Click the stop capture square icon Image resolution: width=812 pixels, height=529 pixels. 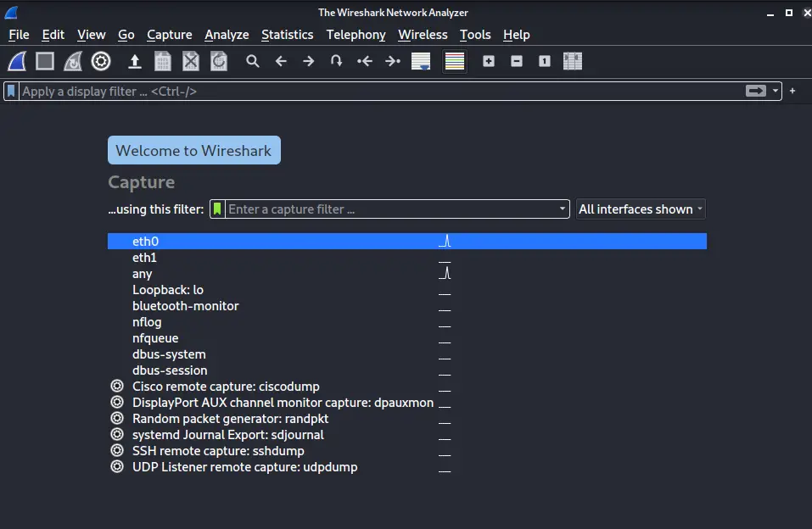coord(45,61)
